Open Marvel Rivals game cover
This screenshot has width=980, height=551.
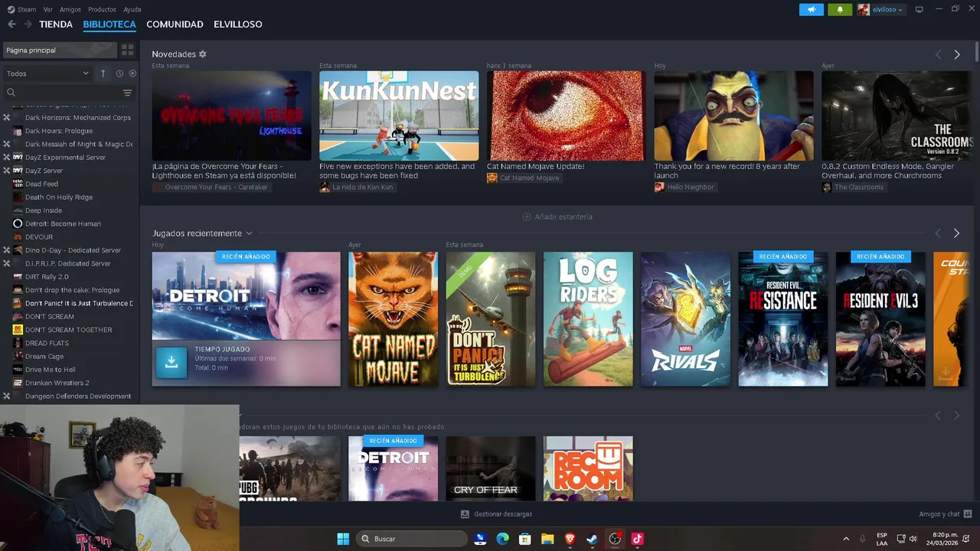point(685,319)
